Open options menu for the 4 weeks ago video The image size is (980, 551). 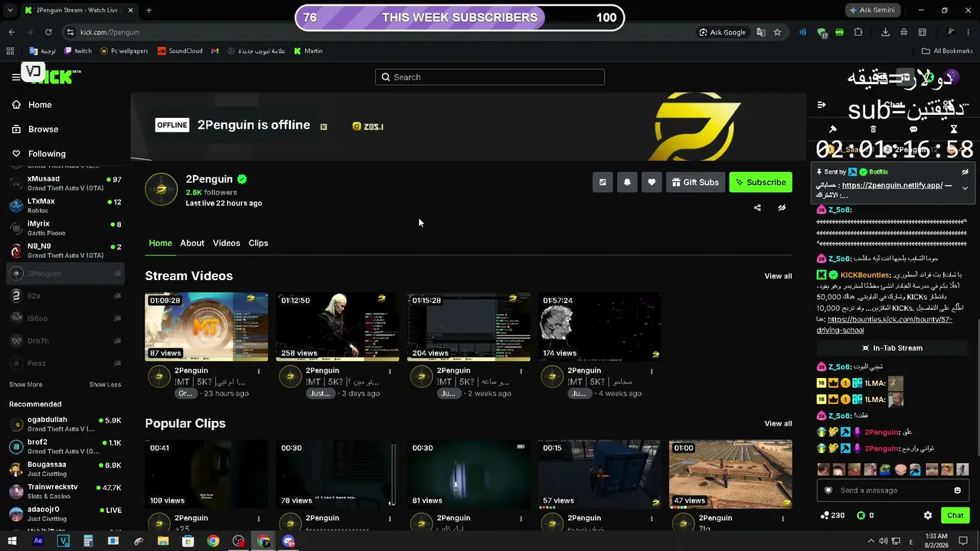652,371
